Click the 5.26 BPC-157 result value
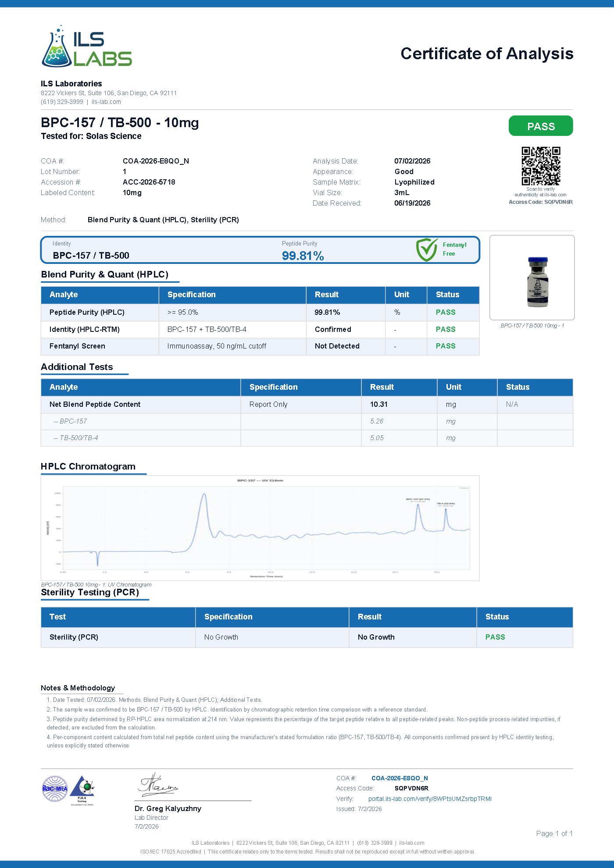 (377, 421)
